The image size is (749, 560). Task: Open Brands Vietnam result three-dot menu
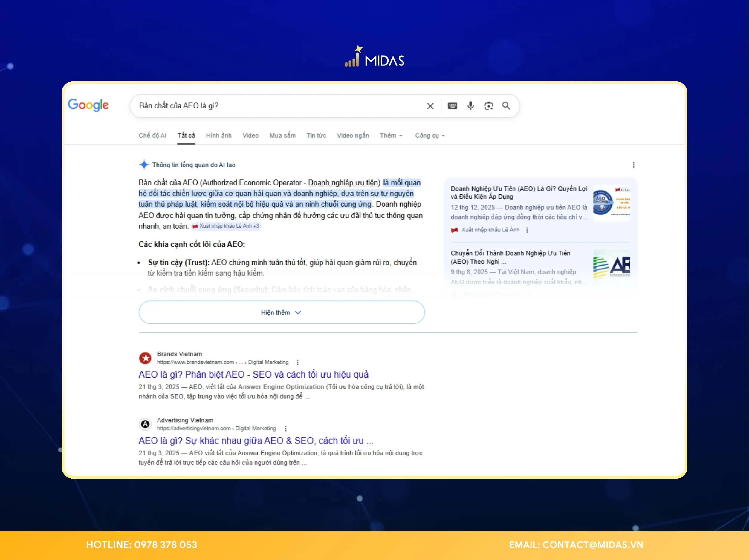pos(297,362)
